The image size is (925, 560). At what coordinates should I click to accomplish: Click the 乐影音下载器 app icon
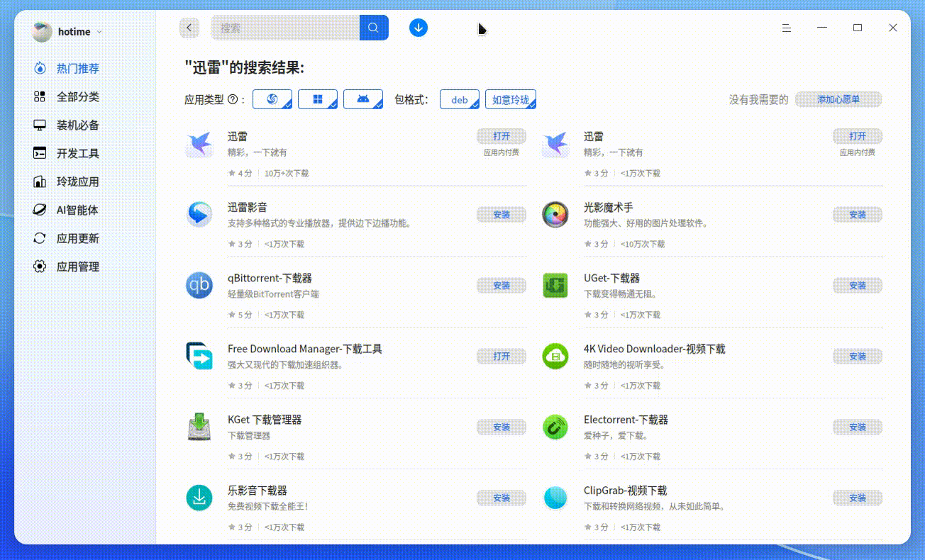click(x=199, y=498)
